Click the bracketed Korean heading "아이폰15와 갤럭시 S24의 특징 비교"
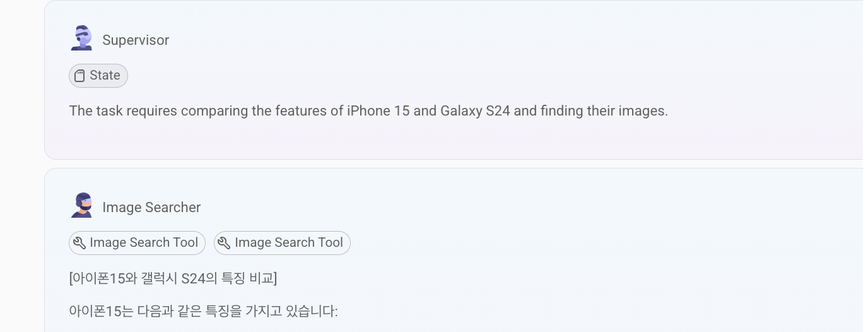Image resolution: width=868 pixels, height=332 pixels. (x=173, y=278)
